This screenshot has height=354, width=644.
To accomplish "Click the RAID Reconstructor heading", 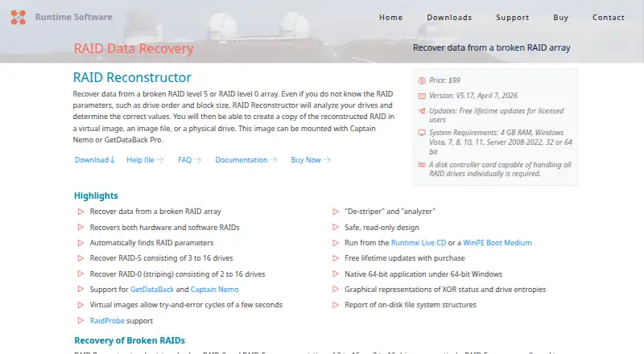I will tap(132, 77).
